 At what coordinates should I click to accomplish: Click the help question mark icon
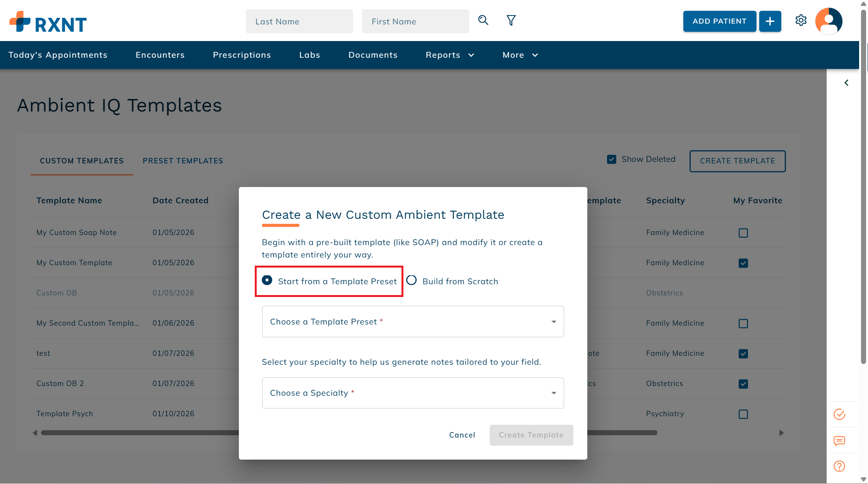[839, 466]
